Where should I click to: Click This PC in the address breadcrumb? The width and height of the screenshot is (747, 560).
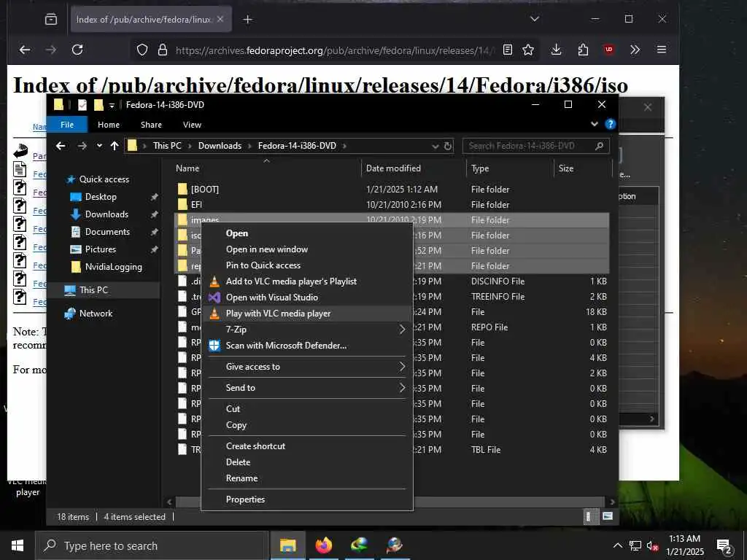click(x=167, y=146)
